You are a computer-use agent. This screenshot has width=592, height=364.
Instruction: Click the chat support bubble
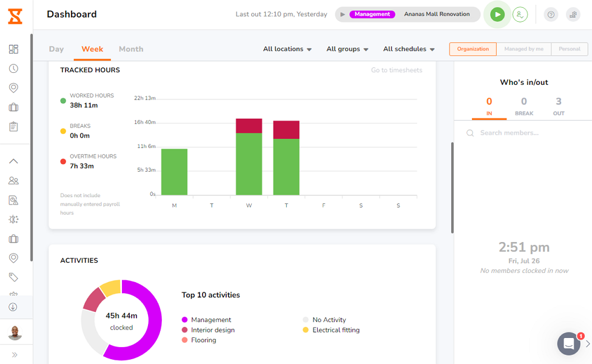(568, 343)
